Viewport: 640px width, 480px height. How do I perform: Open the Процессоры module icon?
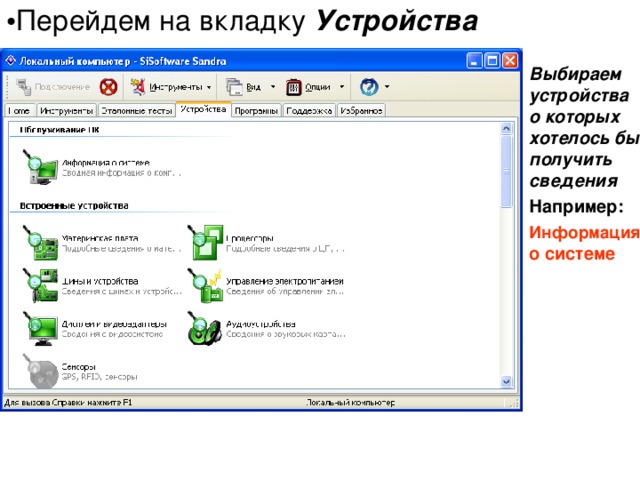point(205,242)
